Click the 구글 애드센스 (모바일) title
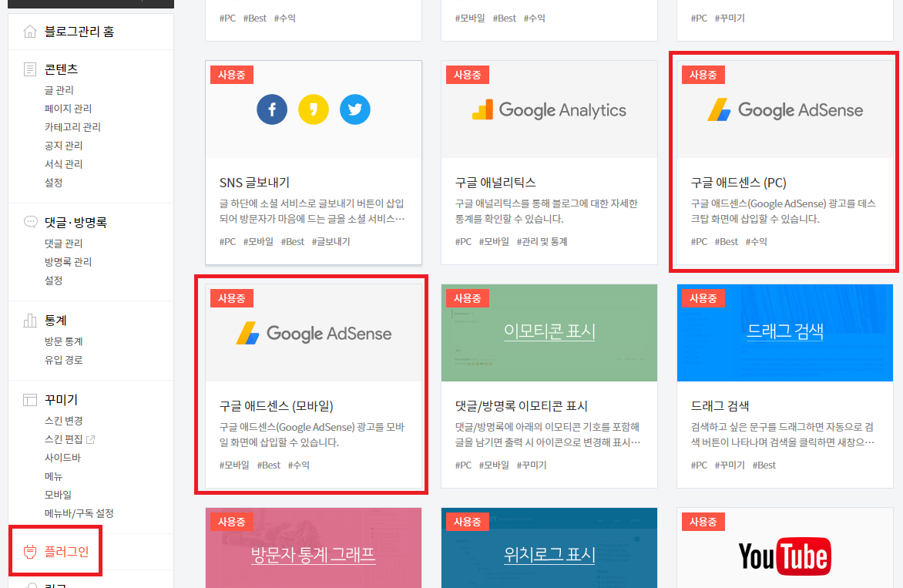The height and width of the screenshot is (588, 903). tap(277, 406)
